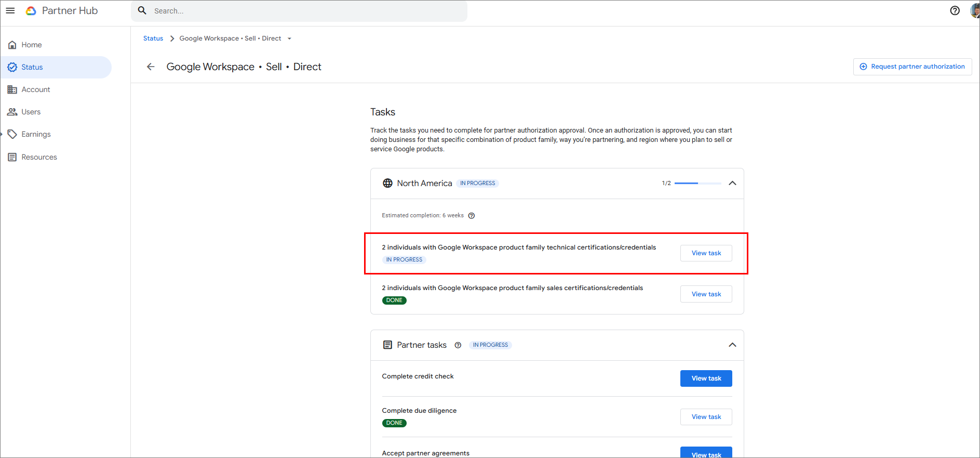Viewport: 980px width, 458px height.
Task: Click the Users people icon in sidebar
Action: (12, 112)
